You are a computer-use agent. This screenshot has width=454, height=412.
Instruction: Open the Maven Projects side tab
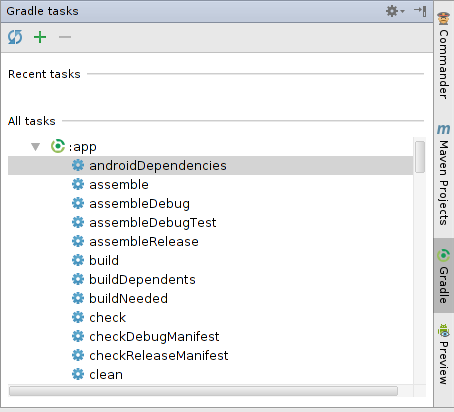click(x=444, y=175)
